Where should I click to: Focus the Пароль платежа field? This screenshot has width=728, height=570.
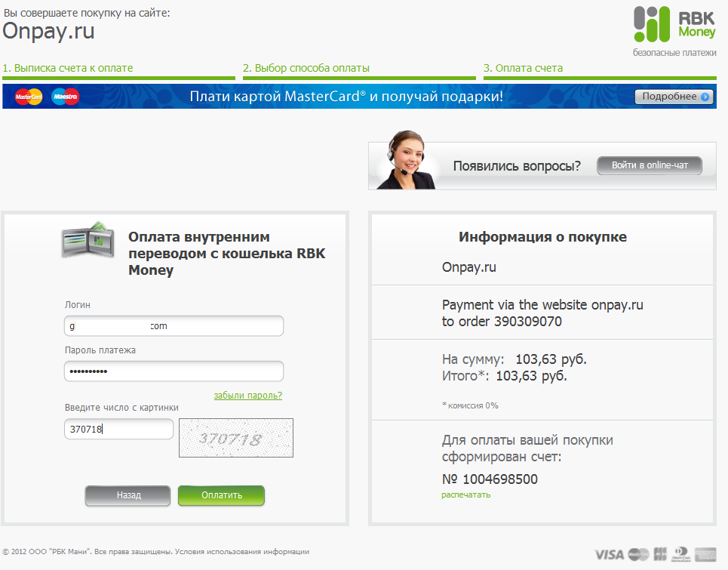click(174, 371)
